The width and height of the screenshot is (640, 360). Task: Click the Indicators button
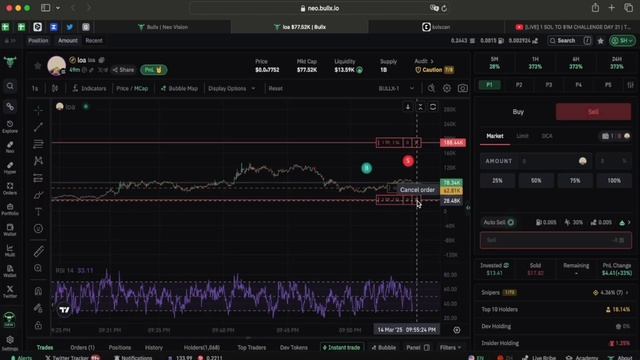pyautogui.click(x=89, y=88)
